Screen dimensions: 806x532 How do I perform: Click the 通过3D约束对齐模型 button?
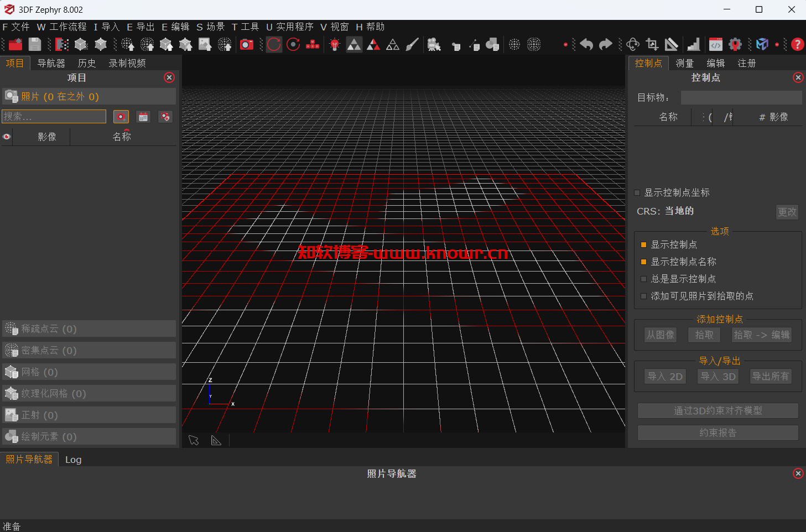(718, 410)
